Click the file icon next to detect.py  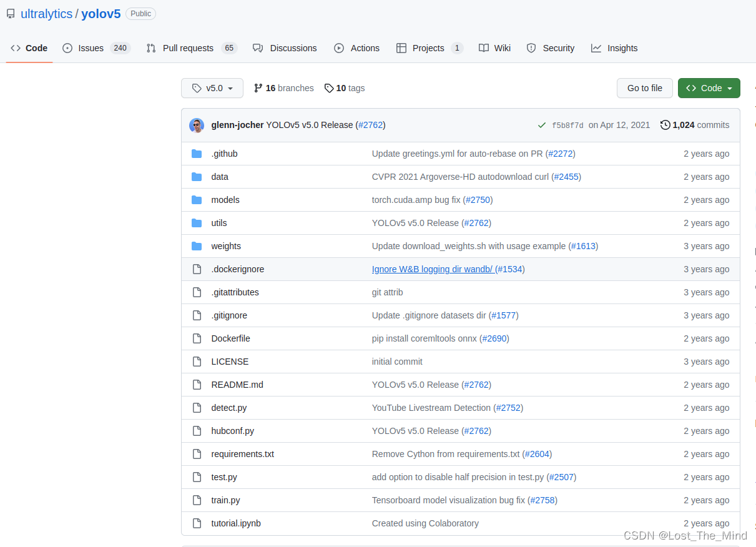pos(197,408)
